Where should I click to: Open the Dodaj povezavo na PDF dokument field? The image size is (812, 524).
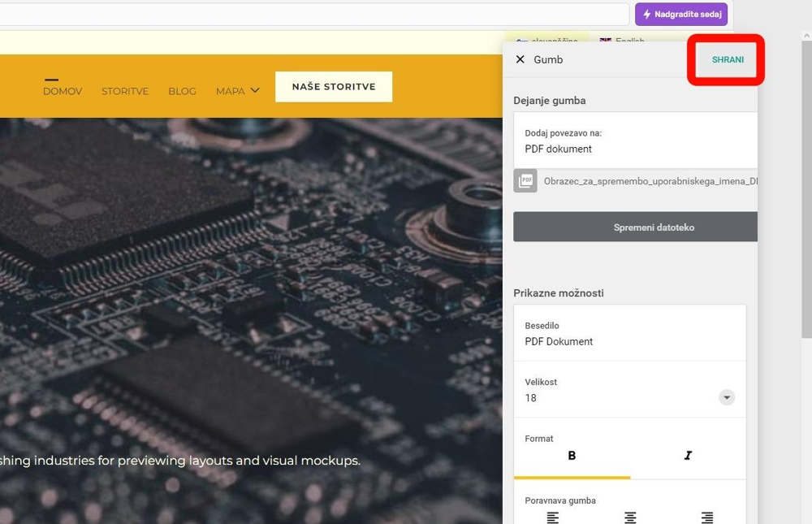pyautogui.click(x=636, y=141)
